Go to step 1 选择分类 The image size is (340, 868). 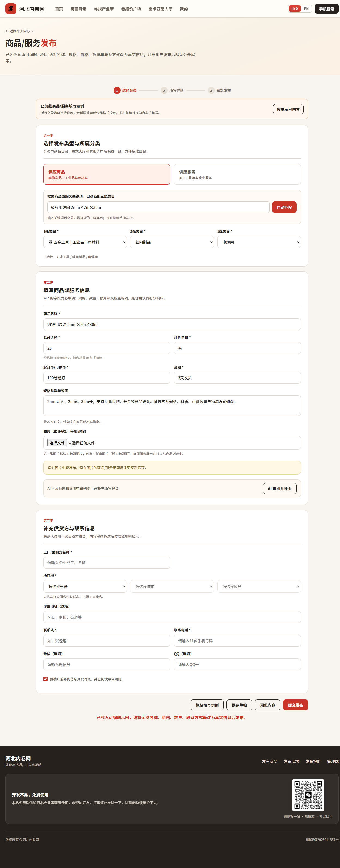[125, 90]
